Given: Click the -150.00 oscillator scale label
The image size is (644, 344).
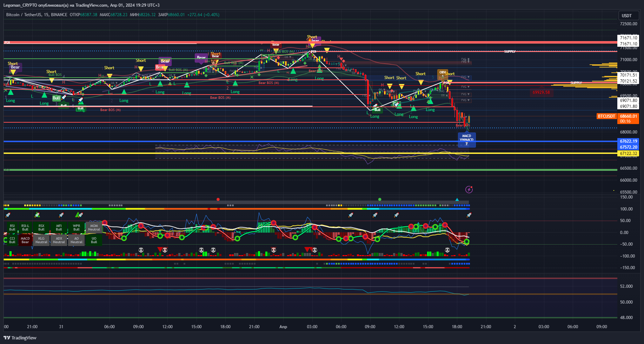Looking at the screenshot, I should (627, 268).
